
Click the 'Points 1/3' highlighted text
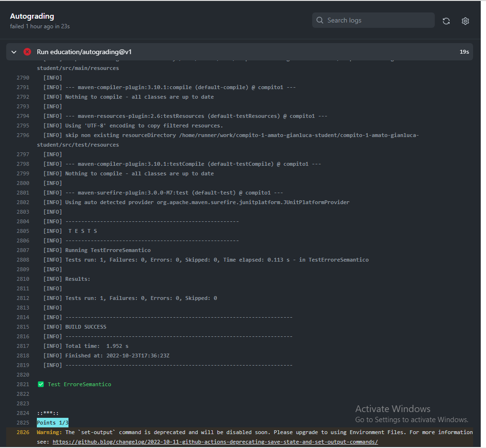point(52,423)
